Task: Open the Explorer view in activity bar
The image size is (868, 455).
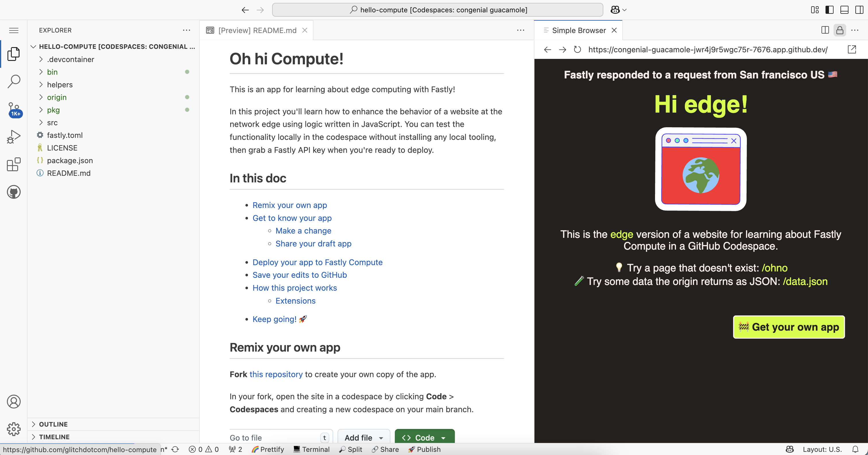Action: (x=13, y=54)
